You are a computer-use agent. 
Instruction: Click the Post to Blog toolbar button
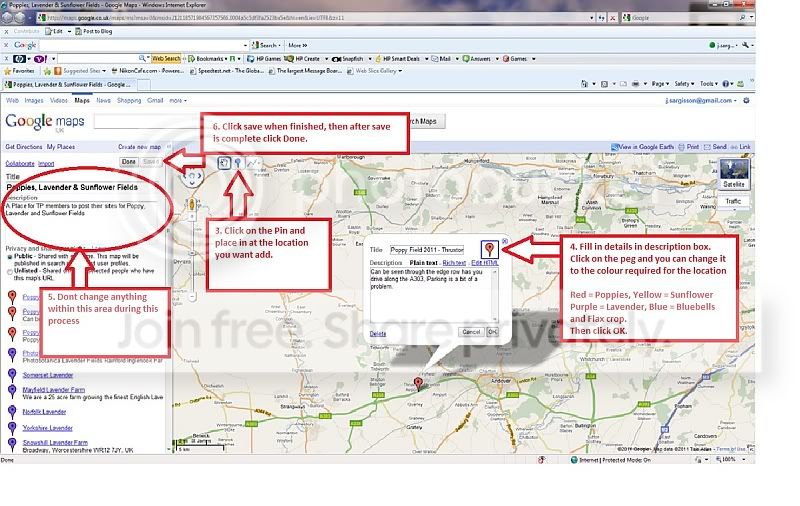click(x=93, y=31)
